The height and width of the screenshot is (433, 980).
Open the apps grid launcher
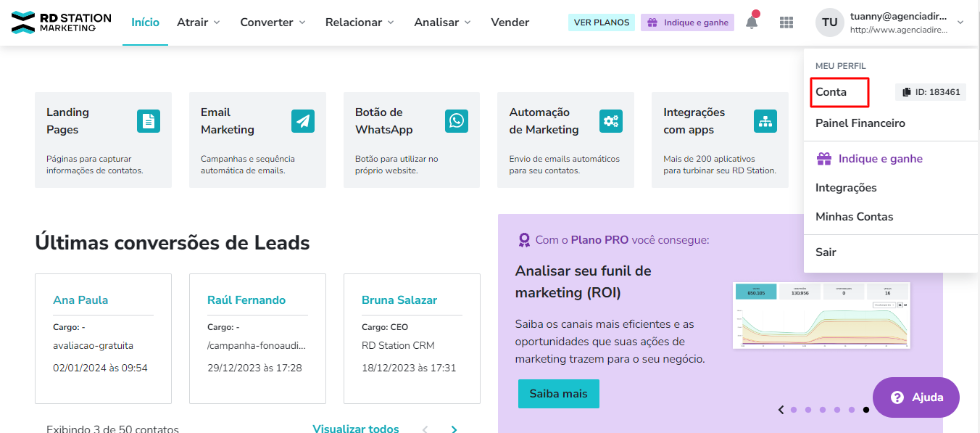click(786, 22)
